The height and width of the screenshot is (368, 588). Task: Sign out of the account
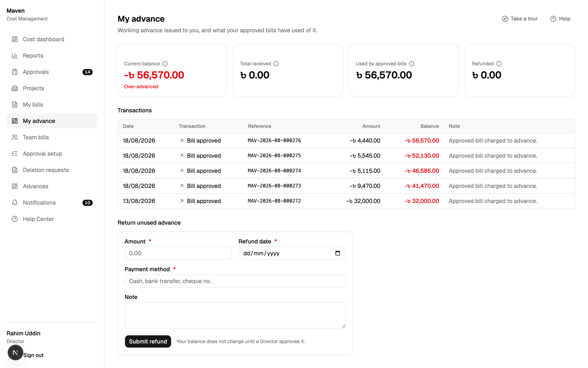(x=33, y=355)
